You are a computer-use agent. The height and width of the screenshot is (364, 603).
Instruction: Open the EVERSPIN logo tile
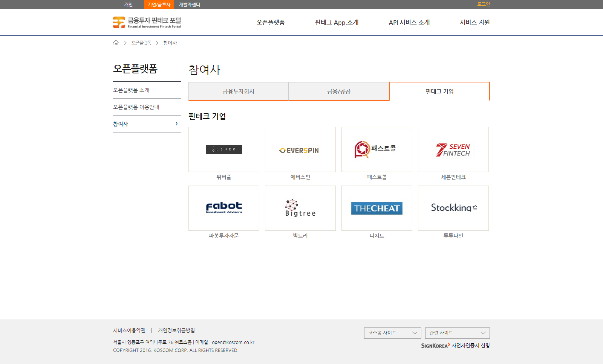[x=300, y=150]
